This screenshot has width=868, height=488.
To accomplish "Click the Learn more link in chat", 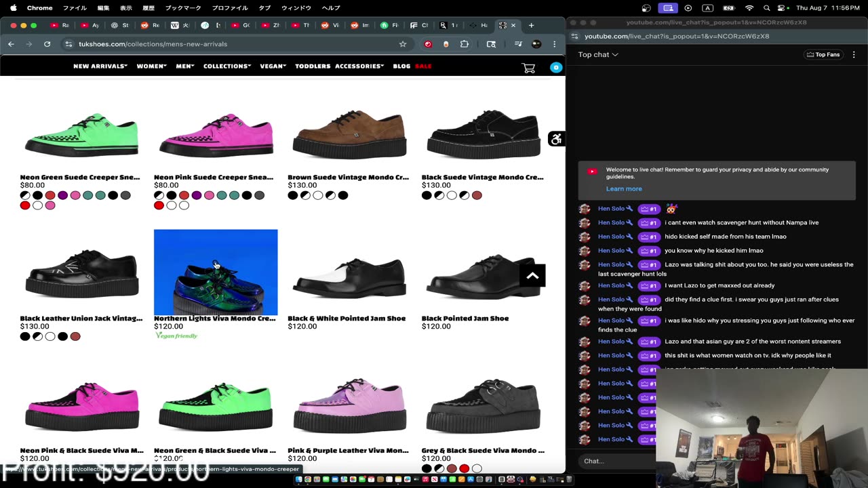I will 624,188.
